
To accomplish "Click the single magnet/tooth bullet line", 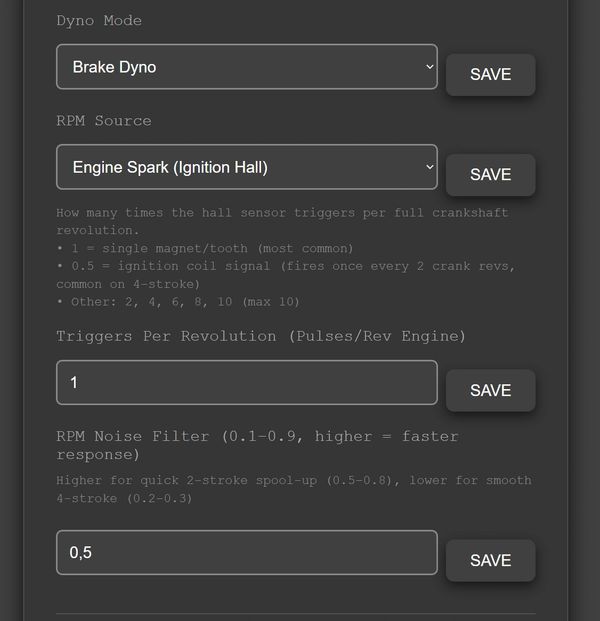I will 205,248.
